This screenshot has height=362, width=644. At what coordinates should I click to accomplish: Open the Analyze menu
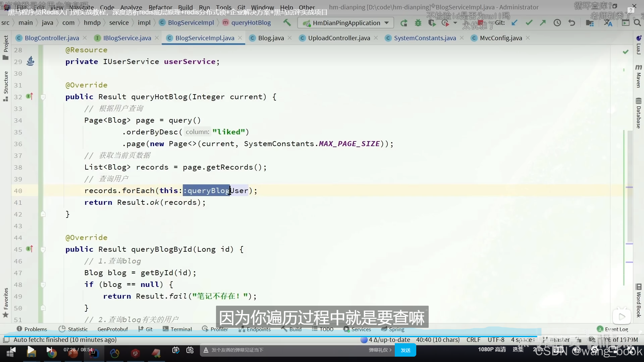(x=131, y=7)
